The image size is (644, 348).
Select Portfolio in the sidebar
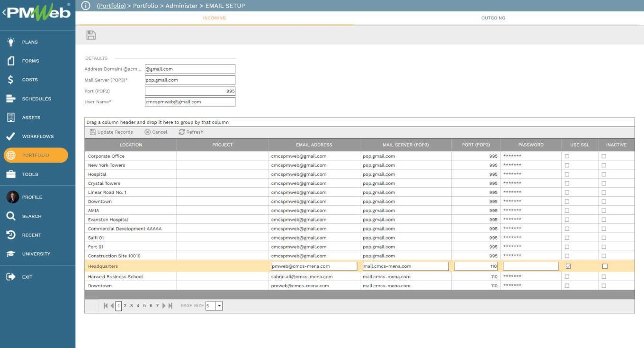[x=36, y=155]
